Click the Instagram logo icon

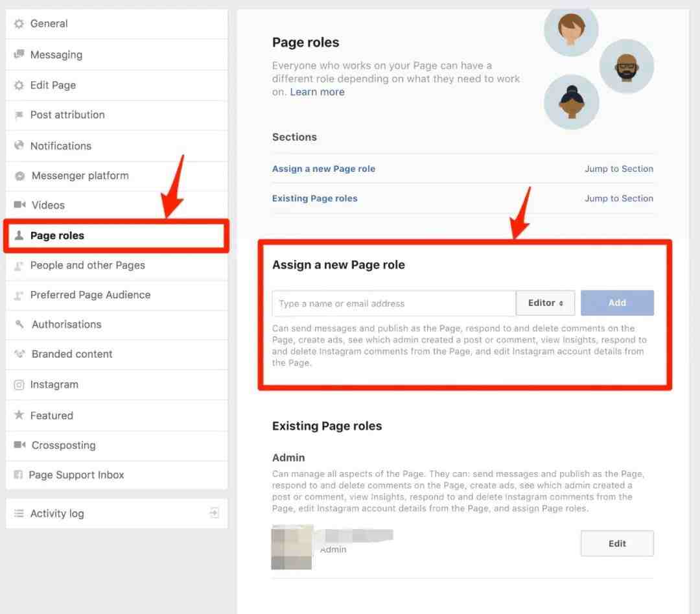(x=19, y=384)
